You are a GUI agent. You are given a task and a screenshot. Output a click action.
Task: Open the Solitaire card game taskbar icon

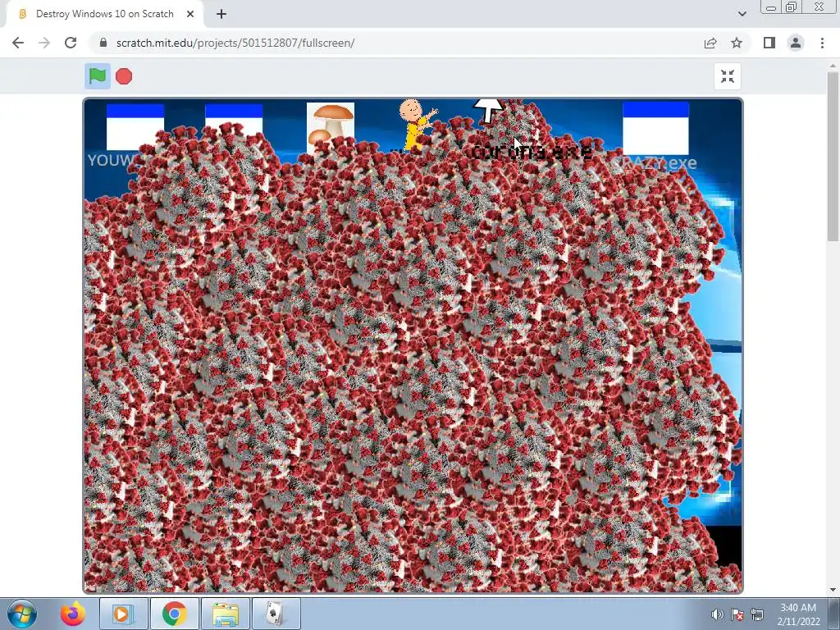pos(276,614)
